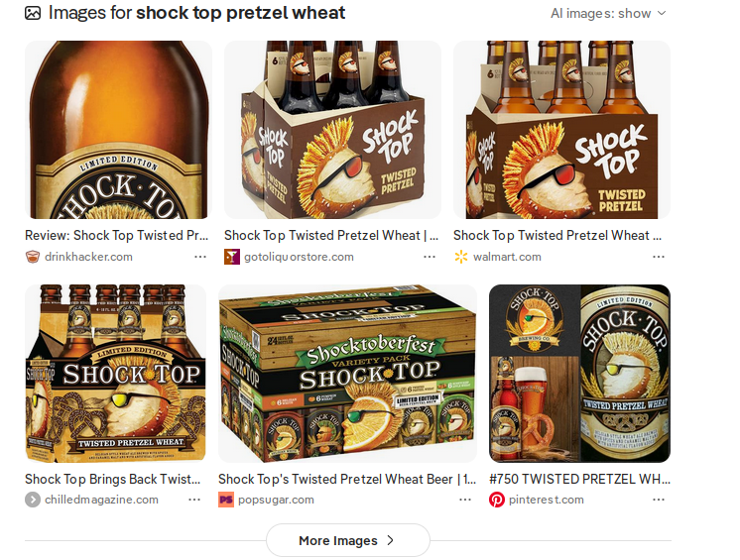Screen dimensions: 740x560
Task: Open more options for gotoliquorstore.com result
Action: click(x=430, y=257)
